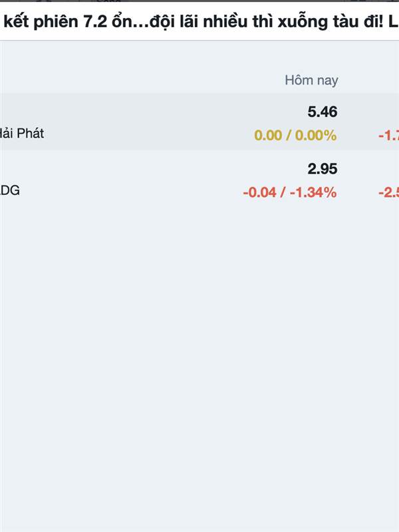The image size is (399, 532).
Task: Click the 5.46 price value
Action: pos(323,112)
